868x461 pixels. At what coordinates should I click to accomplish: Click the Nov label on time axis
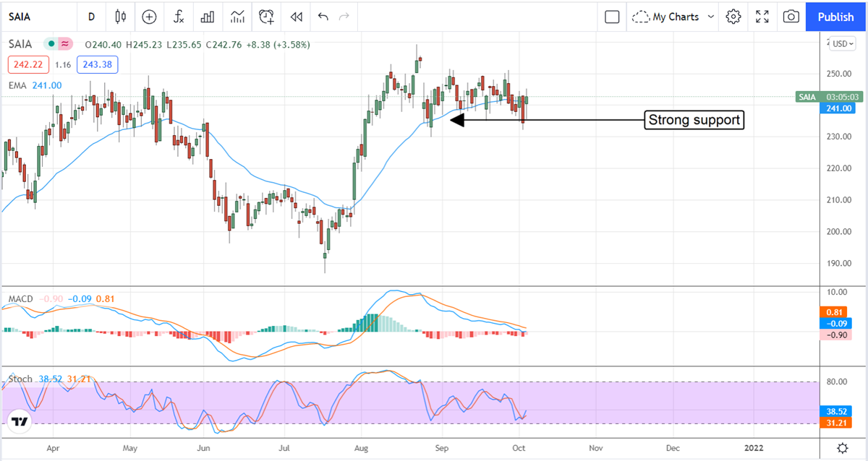pos(595,448)
